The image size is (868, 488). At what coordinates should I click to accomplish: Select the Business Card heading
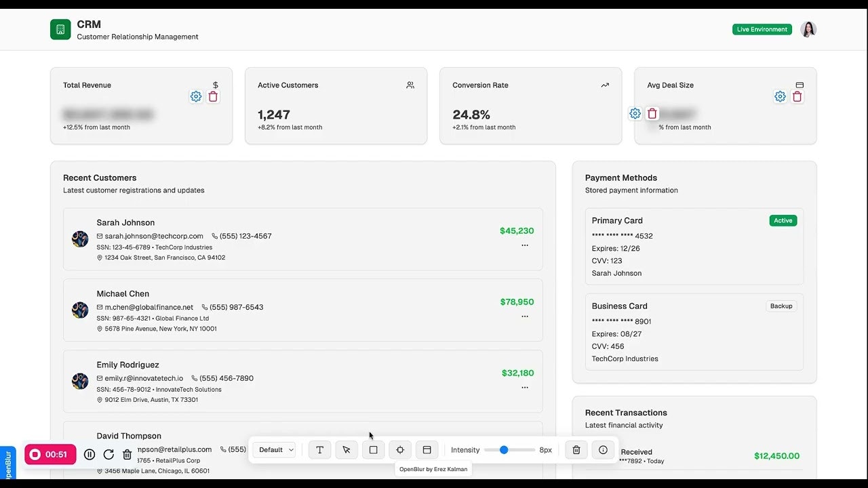pyautogui.click(x=620, y=306)
